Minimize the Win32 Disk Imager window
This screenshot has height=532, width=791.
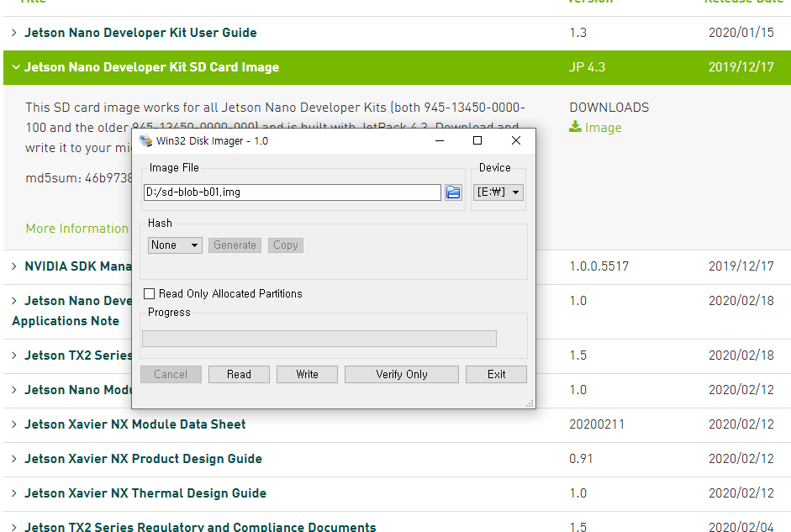tap(440, 140)
